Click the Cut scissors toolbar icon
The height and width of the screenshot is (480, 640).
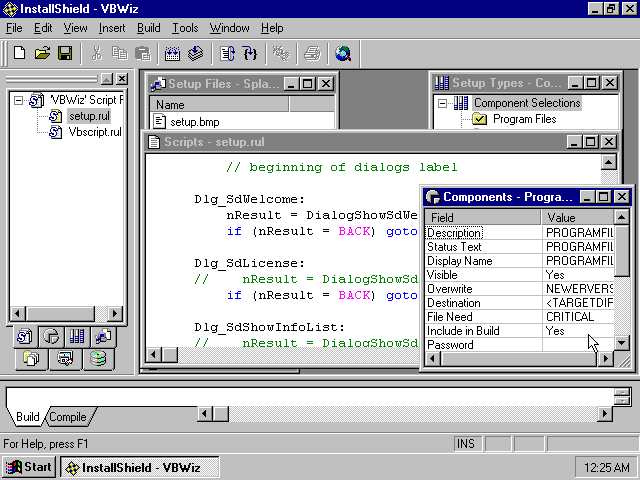[97, 53]
